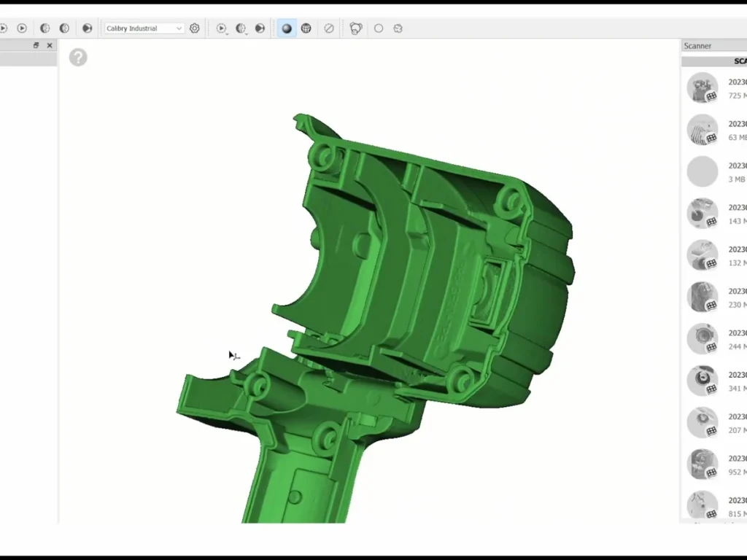The height and width of the screenshot is (560, 747).
Task: Expand the play button with dropdown arrow
Action: (222, 28)
